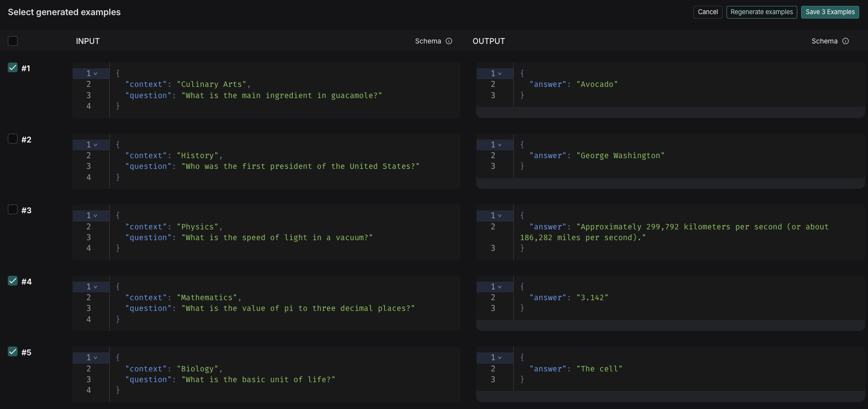Collapse the Avocado output JSON block
The image size is (868, 409).
point(500,74)
